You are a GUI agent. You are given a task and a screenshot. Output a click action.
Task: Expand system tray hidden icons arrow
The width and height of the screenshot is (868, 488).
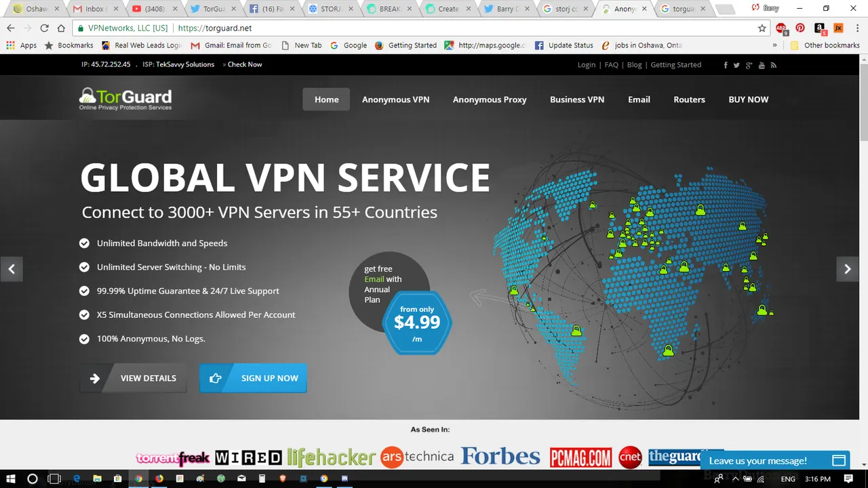(735, 479)
